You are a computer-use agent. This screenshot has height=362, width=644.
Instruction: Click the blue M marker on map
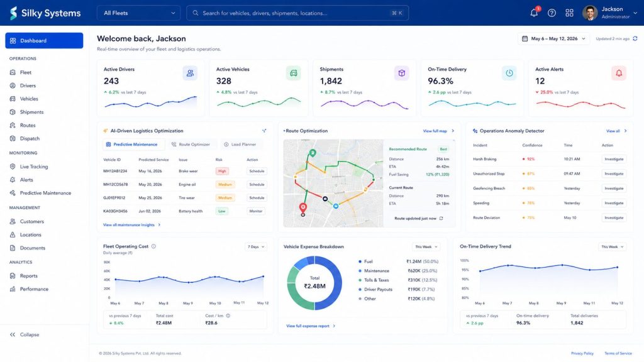(336, 206)
